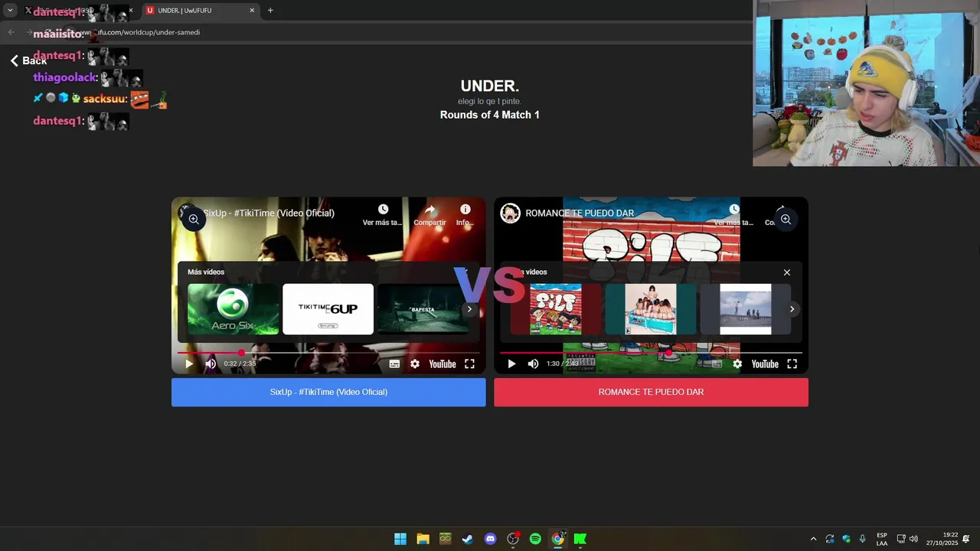Viewport: 980px width, 551px height.
Task: Open the Windows Start menu
Action: point(400,539)
